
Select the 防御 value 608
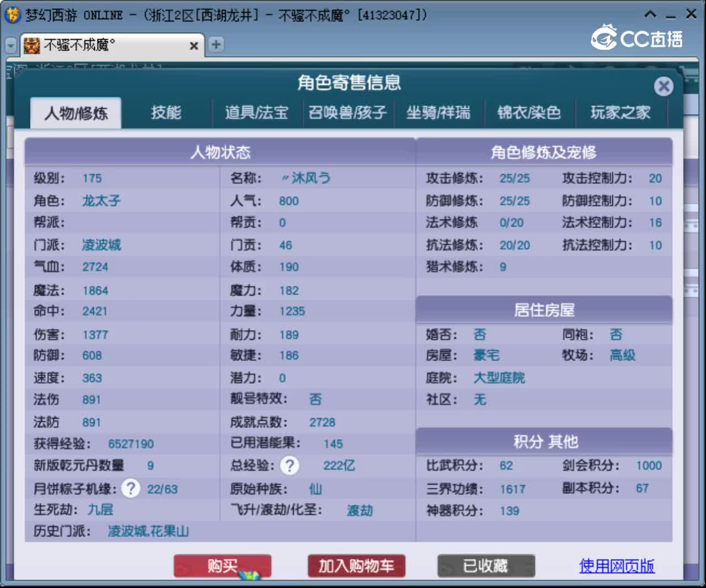point(92,356)
